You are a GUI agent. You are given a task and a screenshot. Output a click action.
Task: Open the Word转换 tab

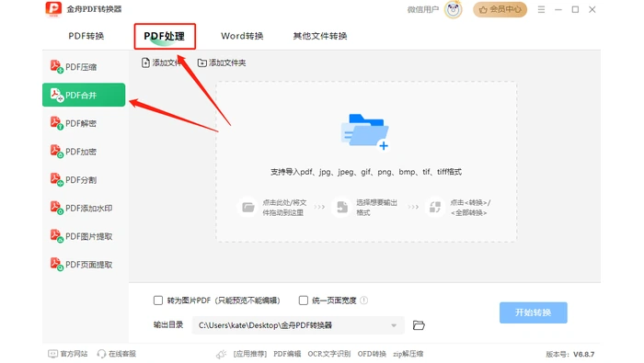point(242,36)
